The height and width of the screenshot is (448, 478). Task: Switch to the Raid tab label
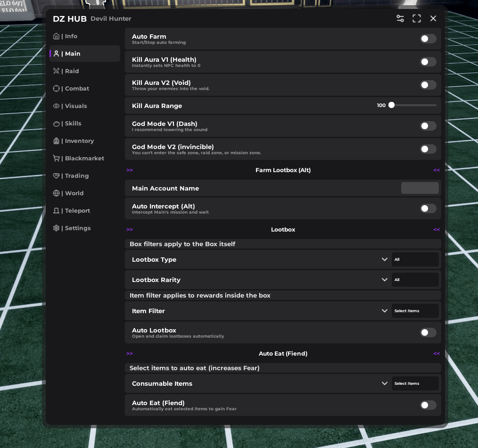[72, 71]
